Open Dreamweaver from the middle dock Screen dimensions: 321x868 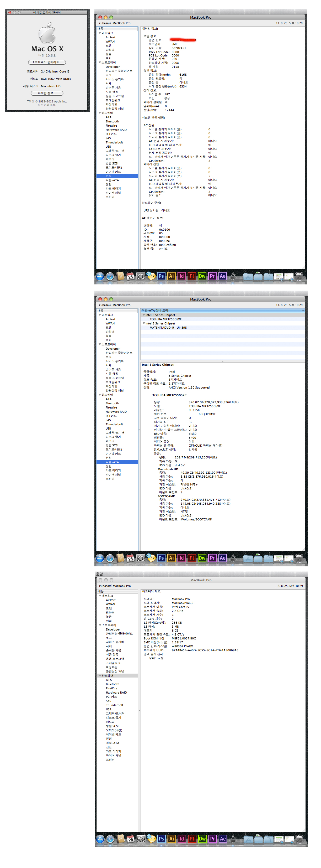pos(202,558)
